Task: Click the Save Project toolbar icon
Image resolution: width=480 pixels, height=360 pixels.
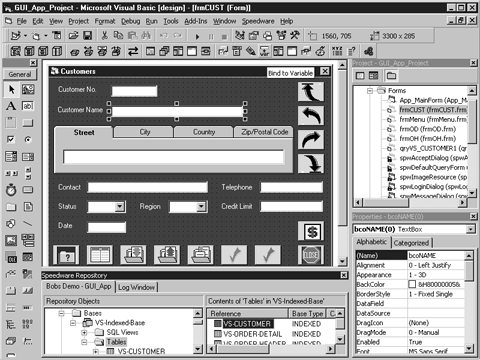Action: [x=87, y=35]
